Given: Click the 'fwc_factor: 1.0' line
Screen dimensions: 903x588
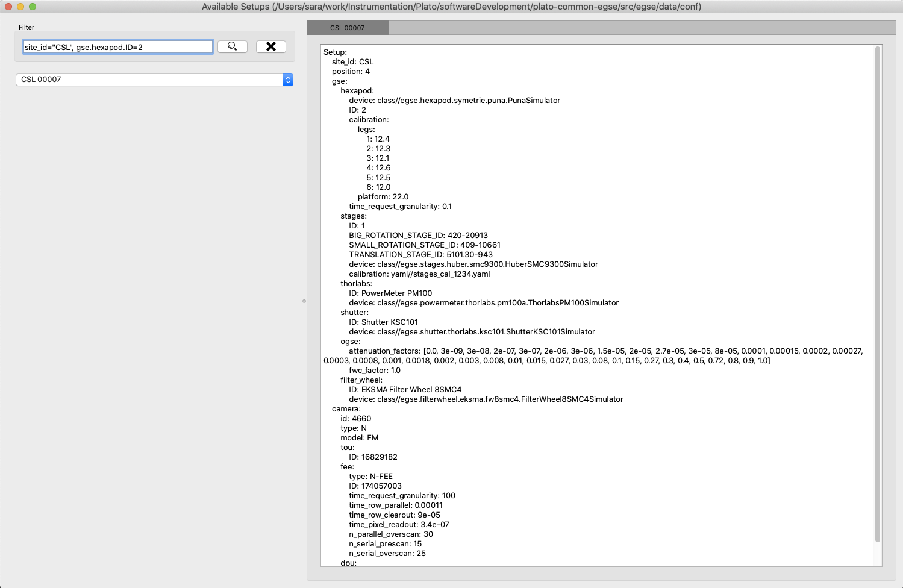Looking at the screenshot, I should pos(375,371).
